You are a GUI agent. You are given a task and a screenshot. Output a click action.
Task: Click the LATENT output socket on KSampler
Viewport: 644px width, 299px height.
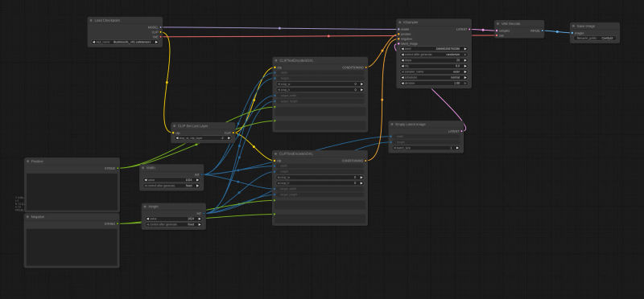click(469, 30)
